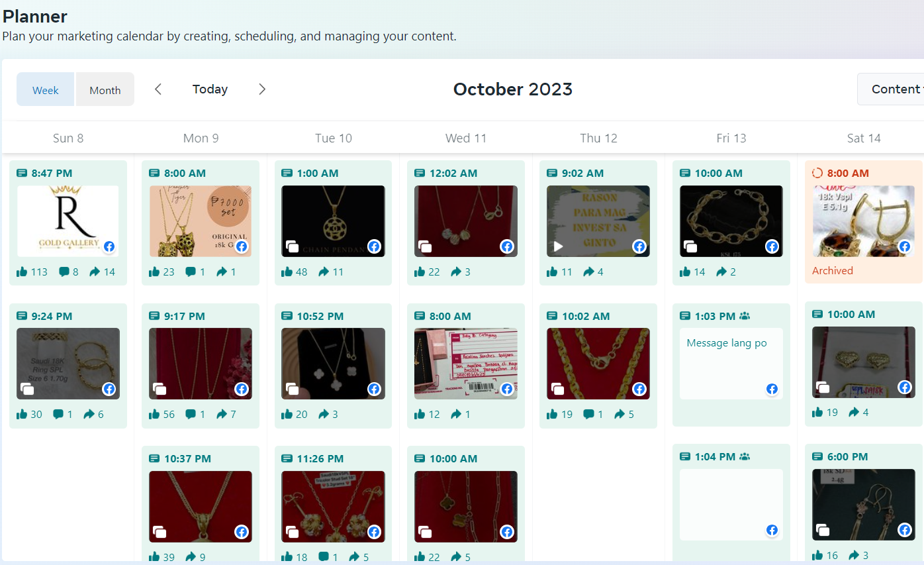Click the album icon on Tue 10:52 PM post

pyautogui.click(x=292, y=389)
